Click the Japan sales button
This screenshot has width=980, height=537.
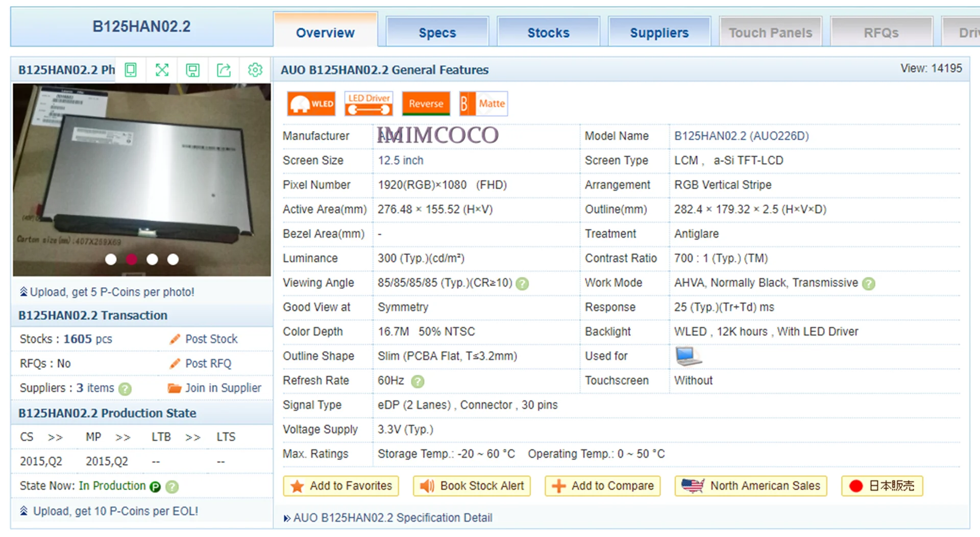click(882, 486)
